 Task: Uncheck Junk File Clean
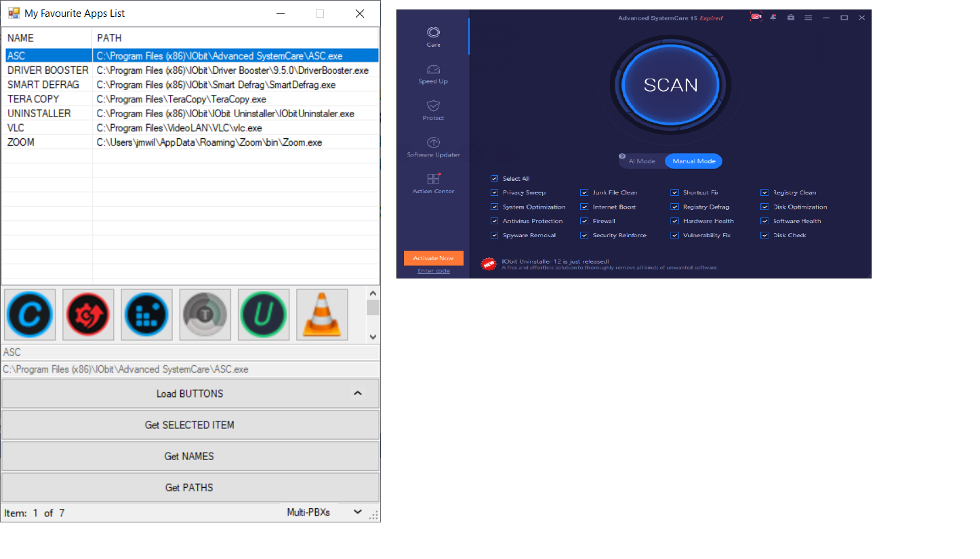point(584,192)
